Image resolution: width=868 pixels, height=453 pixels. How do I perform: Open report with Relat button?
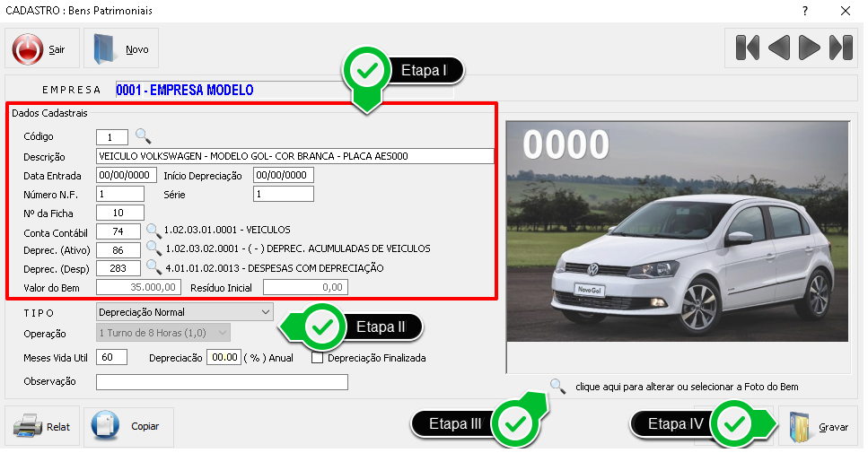[42, 426]
